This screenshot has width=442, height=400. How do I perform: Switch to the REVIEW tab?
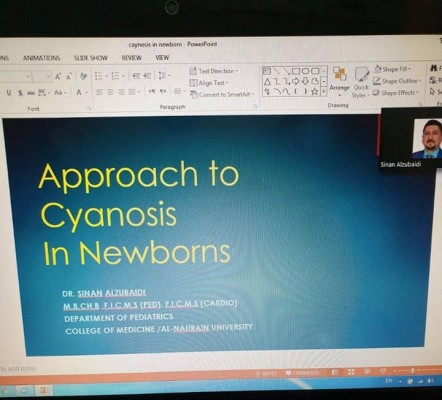(x=132, y=58)
